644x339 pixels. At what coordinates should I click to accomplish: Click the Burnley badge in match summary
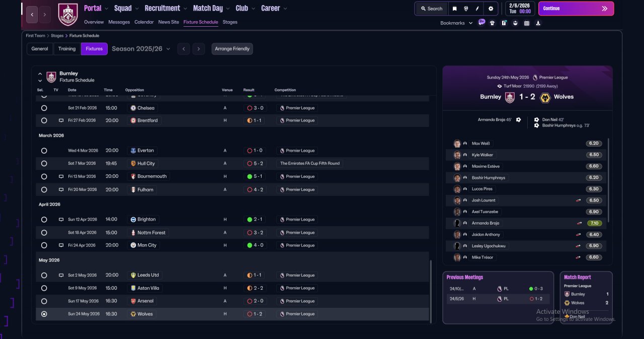click(x=510, y=97)
